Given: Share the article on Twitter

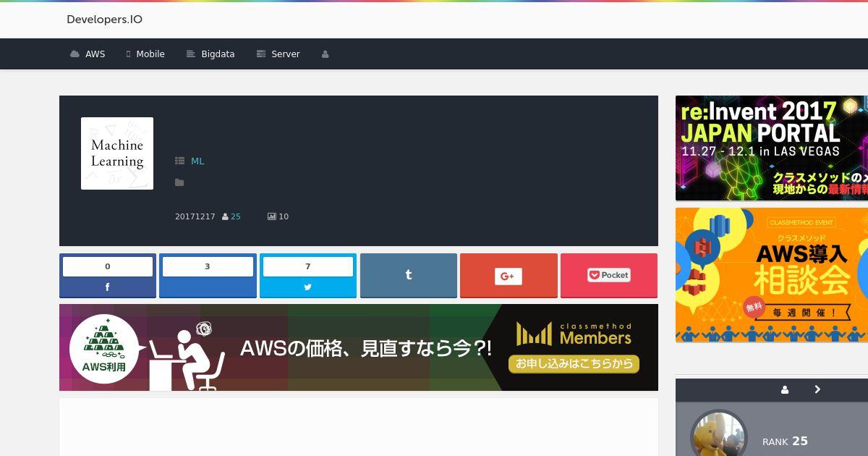Looking at the screenshot, I should pos(308,275).
